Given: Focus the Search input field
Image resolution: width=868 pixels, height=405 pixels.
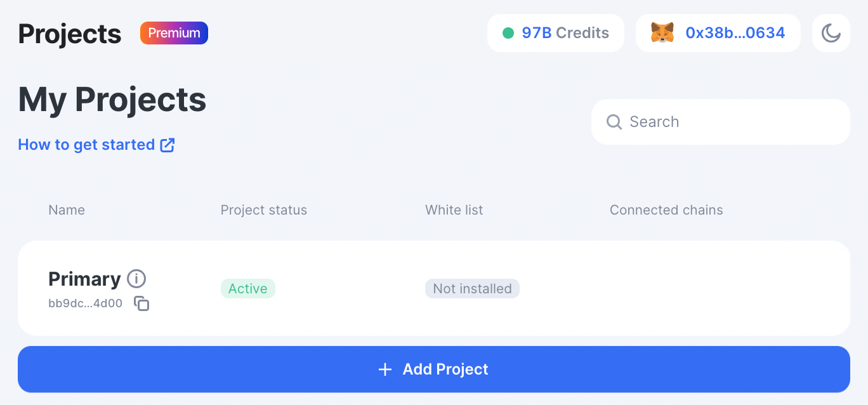Looking at the screenshot, I should tap(721, 122).
